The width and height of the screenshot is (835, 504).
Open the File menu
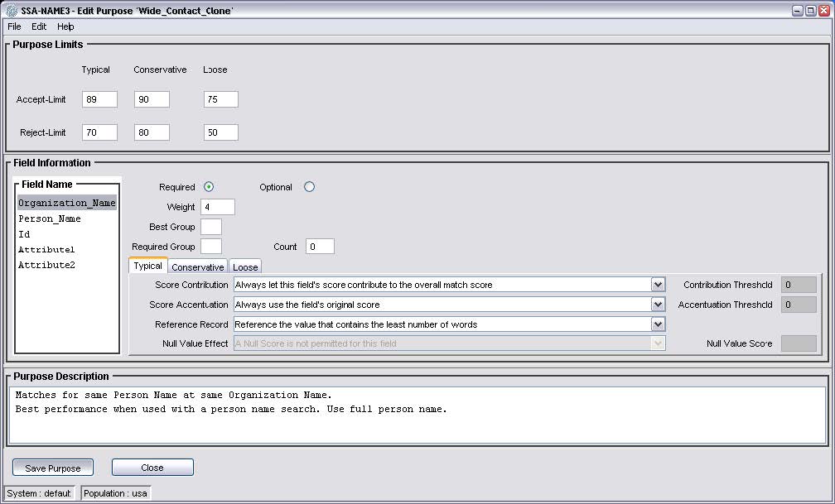(x=14, y=26)
